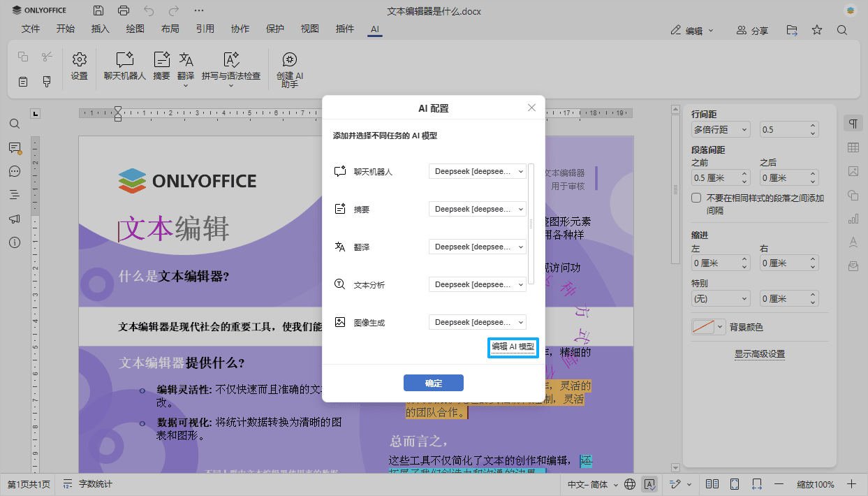Open the comments panel icon
Viewport: 868px width, 496px height.
[x=15, y=147]
